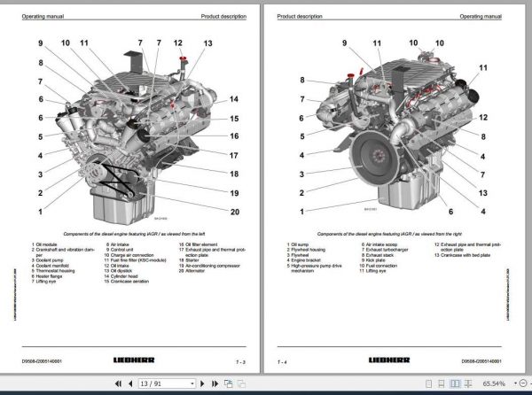Switch to single page layout
Viewport: 532px width, 395px height.
click(x=428, y=383)
